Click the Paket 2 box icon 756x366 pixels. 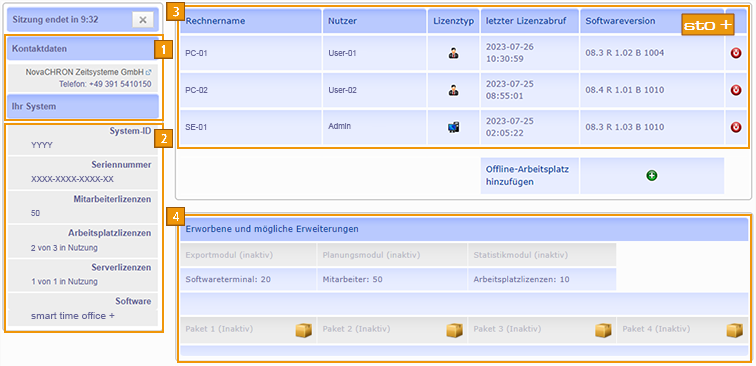point(454,330)
